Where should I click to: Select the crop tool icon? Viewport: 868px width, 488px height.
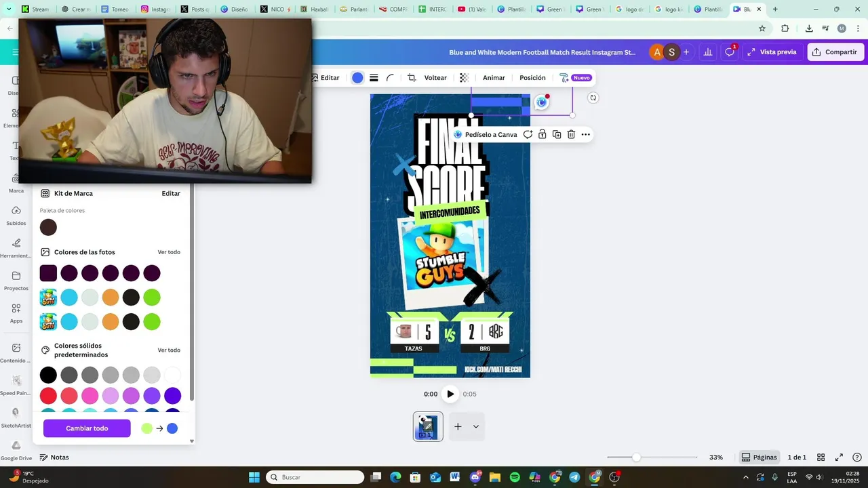tap(412, 78)
